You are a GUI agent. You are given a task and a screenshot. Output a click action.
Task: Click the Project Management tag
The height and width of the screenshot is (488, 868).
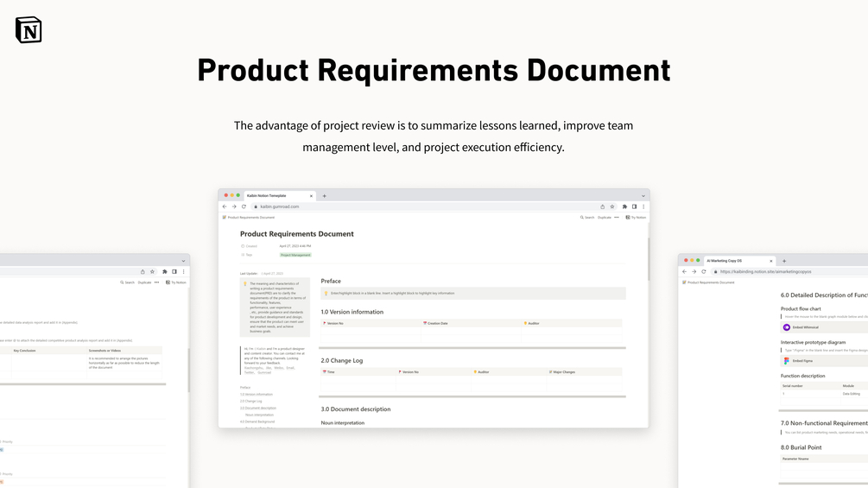tap(295, 255)
